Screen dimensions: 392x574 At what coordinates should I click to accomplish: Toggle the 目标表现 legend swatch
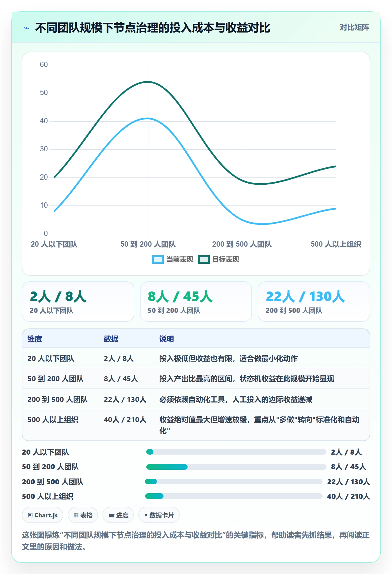point(204,260)
